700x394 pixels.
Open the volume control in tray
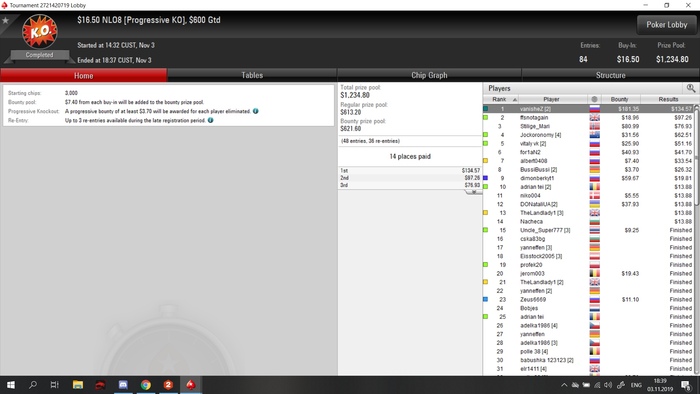(608, 385)
